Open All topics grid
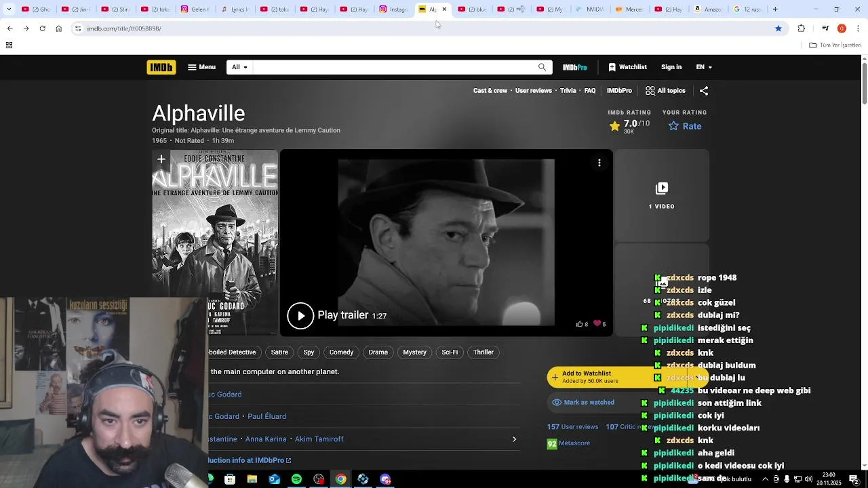868x488 pixels. pos(665,91)
